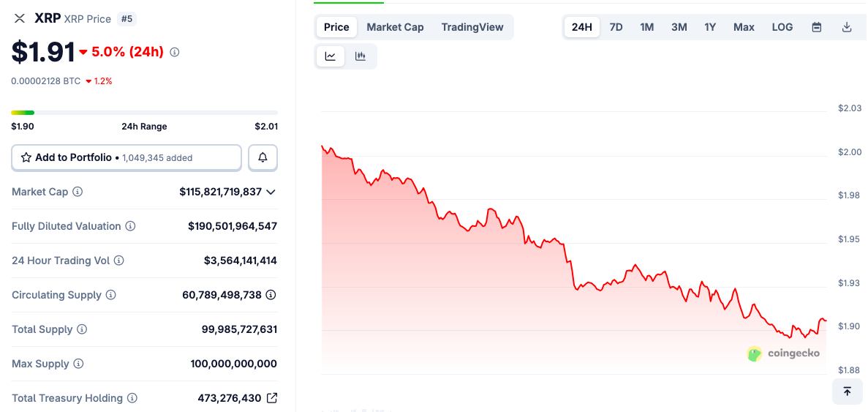
Task: Switch to candlestick chart view icon
Action: [x=361, y=56]
